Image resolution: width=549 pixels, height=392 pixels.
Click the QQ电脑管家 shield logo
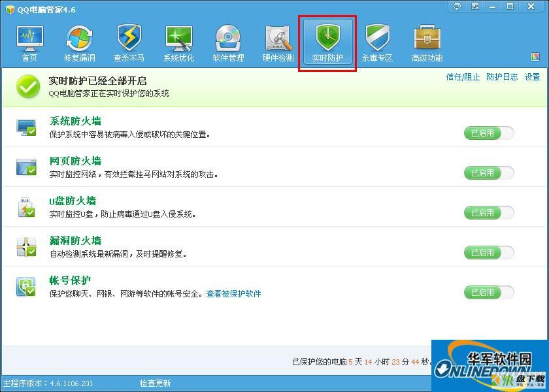[x=10, y=9]
